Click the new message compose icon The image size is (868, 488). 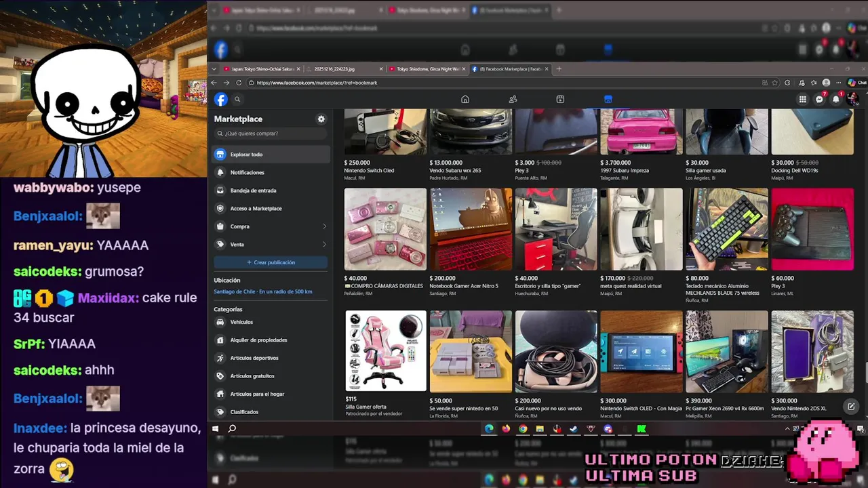click(851, 407)
